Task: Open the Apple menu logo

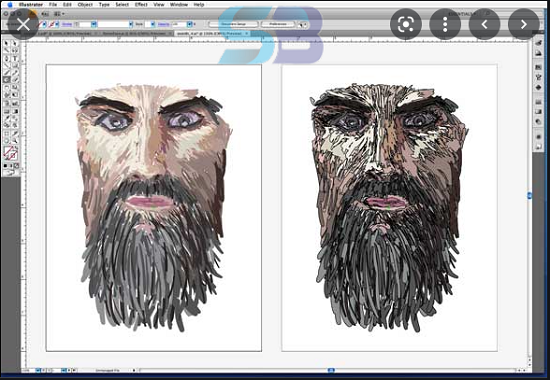Action: coord(9,5)
